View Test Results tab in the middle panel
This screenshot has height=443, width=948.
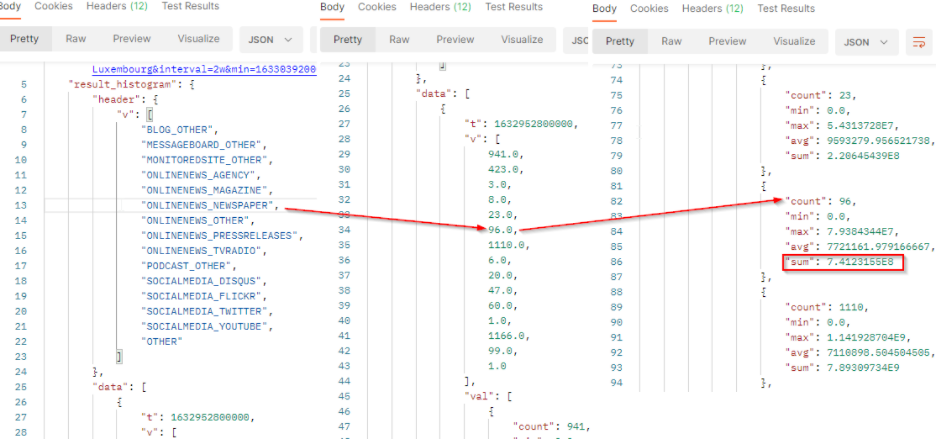pos(514,7)
